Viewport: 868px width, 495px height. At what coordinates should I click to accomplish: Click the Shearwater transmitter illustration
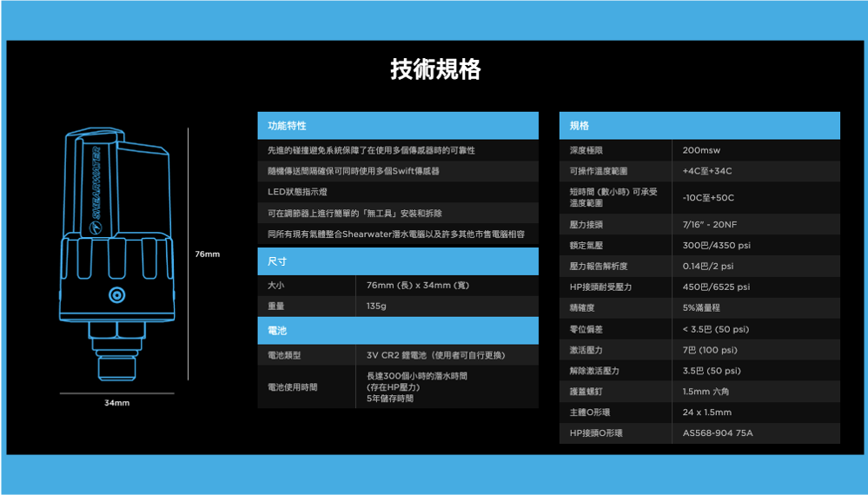[x=116, y=254]
